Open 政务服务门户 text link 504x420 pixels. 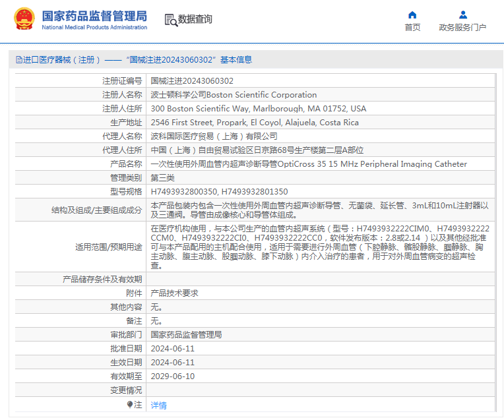(462, 28)
